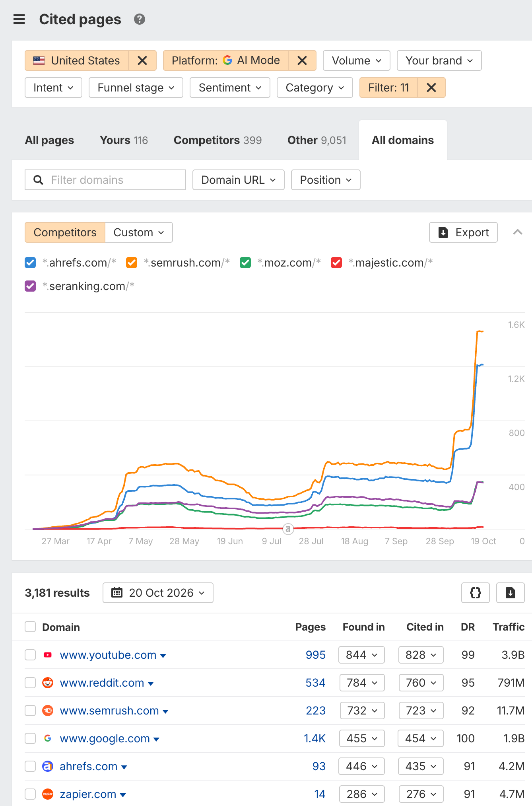Click the Zapier favicon icon
Image resolution: width=532 pixels, height=806 pixels.
[48, 794]
